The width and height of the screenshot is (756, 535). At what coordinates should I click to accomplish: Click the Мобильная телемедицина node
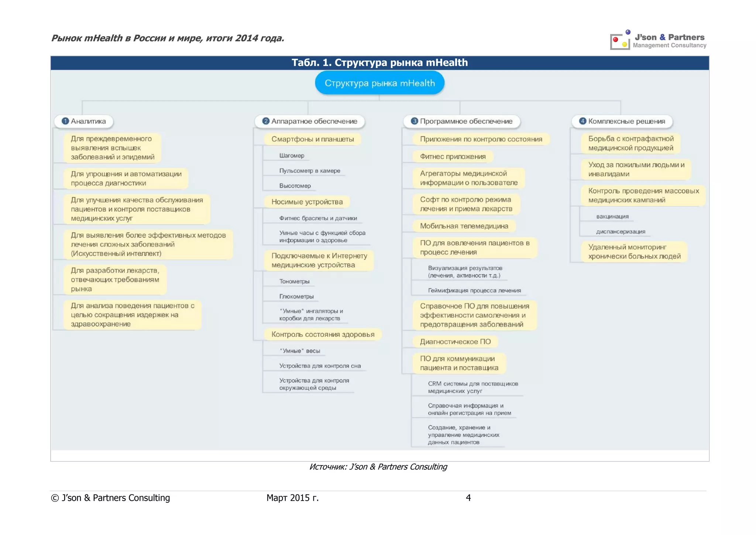coord(464,226)
